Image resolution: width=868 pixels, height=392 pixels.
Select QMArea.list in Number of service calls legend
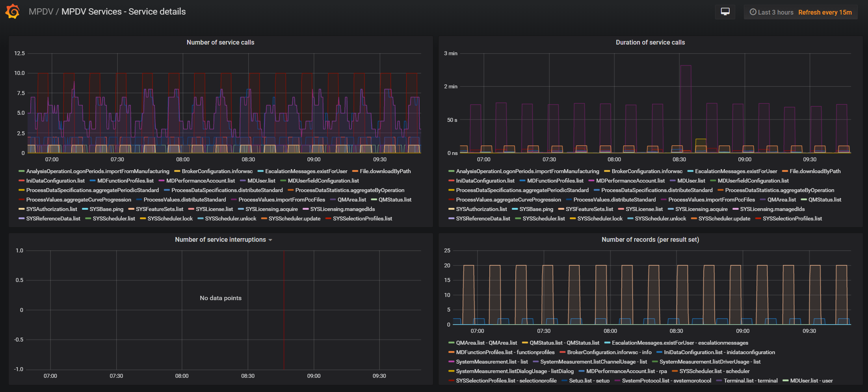pyautogui.click(x=352, y=200)
